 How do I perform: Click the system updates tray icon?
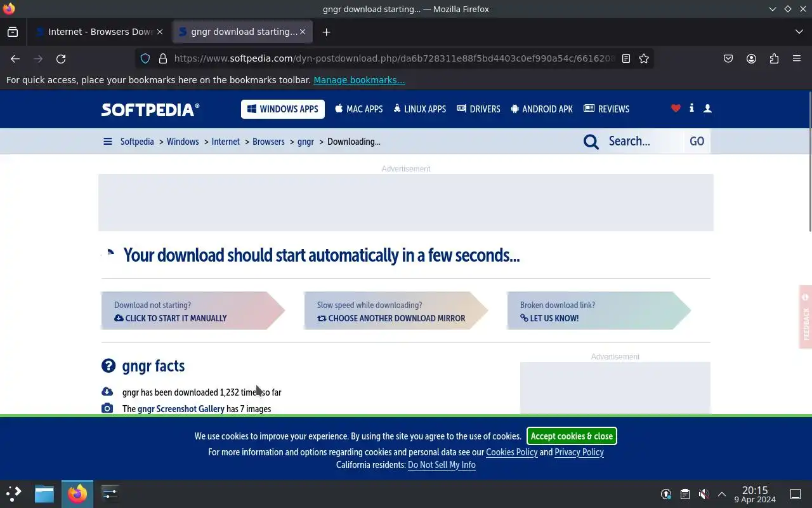666,494
